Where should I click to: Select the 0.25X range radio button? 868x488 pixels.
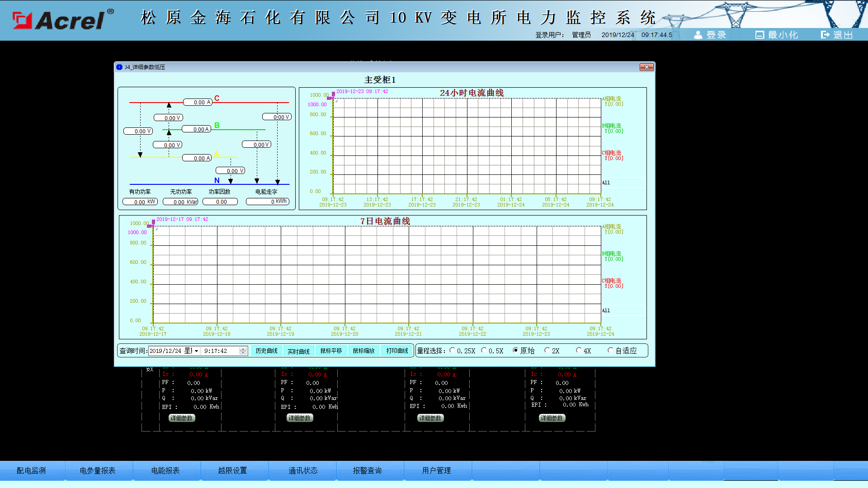click(x=452, y=350)
